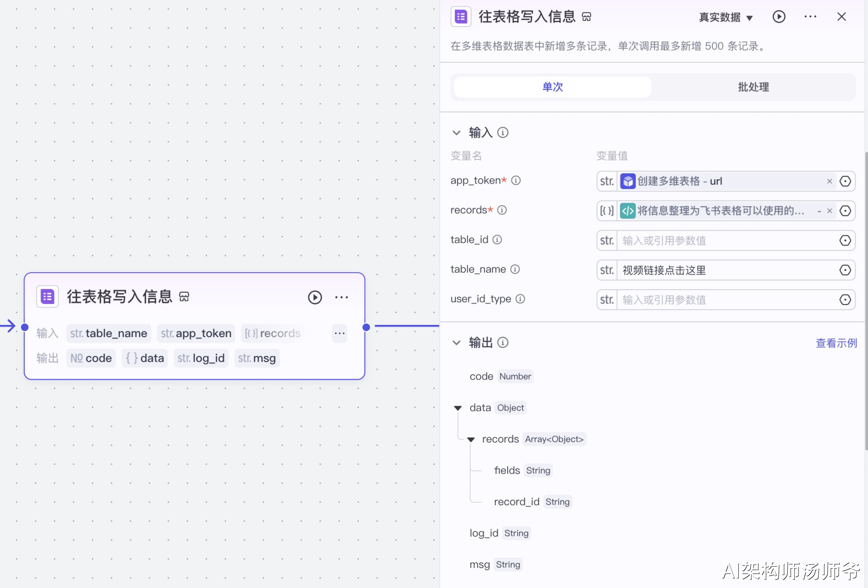Collapse the records Array tree node

(471, 439)
